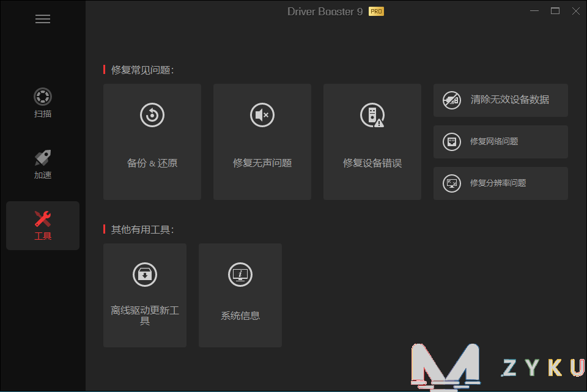Close the Driver Booster window
Image resolution: width=587 pixels, height=392 pixels.
click(576, 11)
